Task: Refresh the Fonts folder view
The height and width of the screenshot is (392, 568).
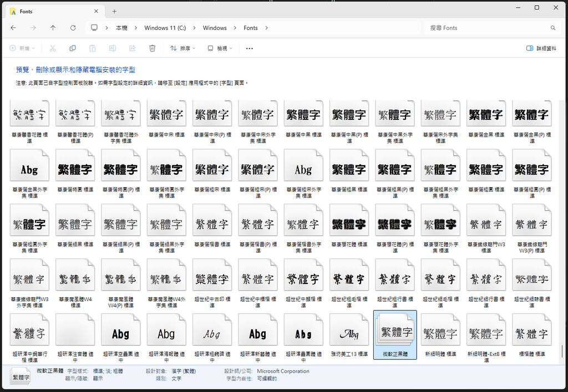Action: pos(73,27)
